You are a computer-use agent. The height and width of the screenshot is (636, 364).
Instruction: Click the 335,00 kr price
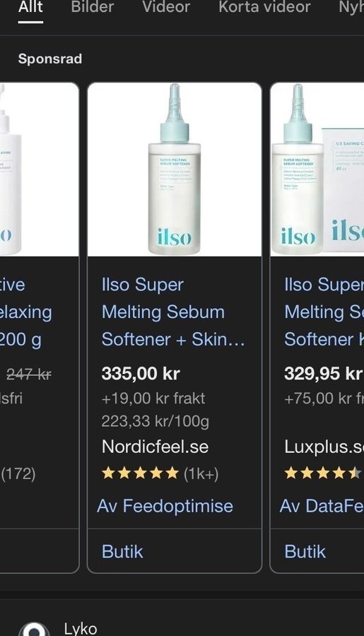coord(141,374)
